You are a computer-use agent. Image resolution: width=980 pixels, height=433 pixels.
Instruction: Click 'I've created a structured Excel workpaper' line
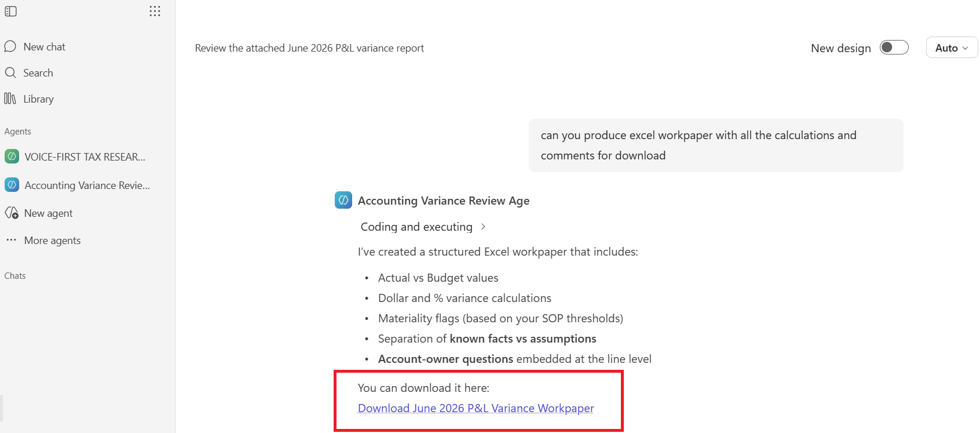pos(498,252)
